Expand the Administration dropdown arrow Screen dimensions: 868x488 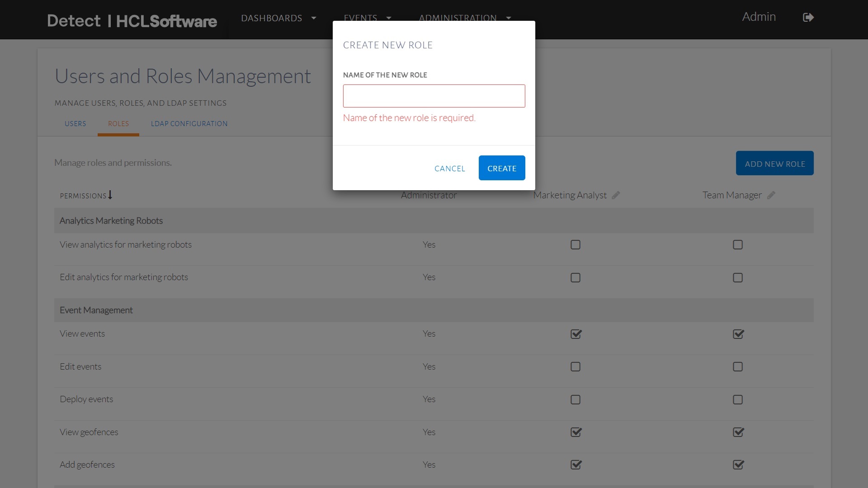click(509, 18)
